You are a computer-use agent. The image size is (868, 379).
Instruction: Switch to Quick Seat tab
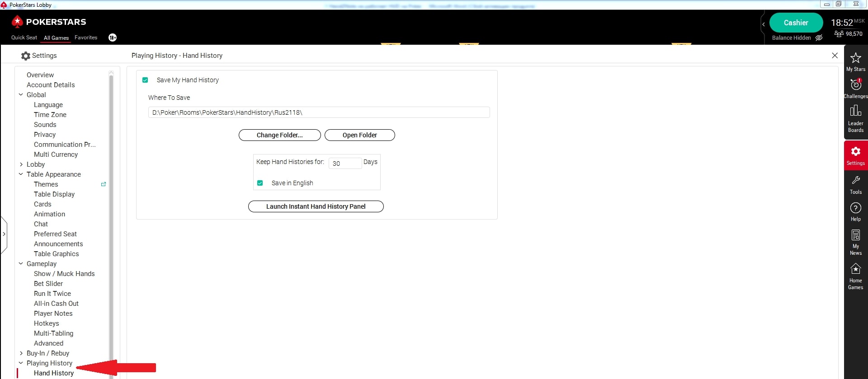[x=24, y=37]
